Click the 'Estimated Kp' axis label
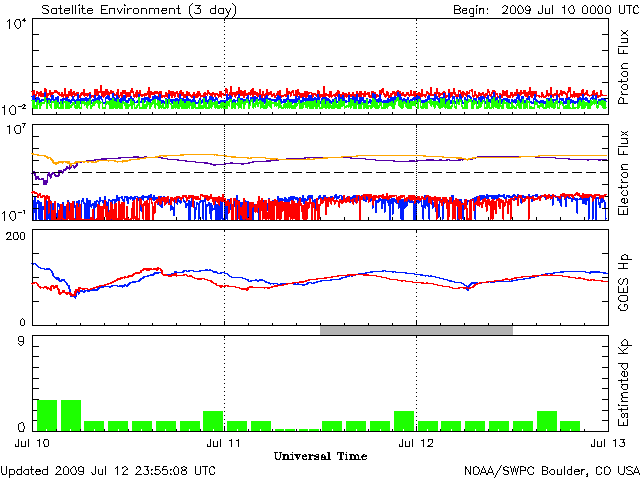The image size is (640, 480). (x=624, y=383)
